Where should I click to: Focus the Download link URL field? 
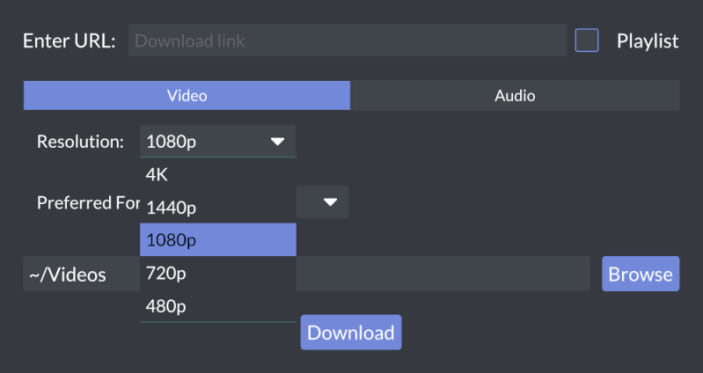(347, 40)
